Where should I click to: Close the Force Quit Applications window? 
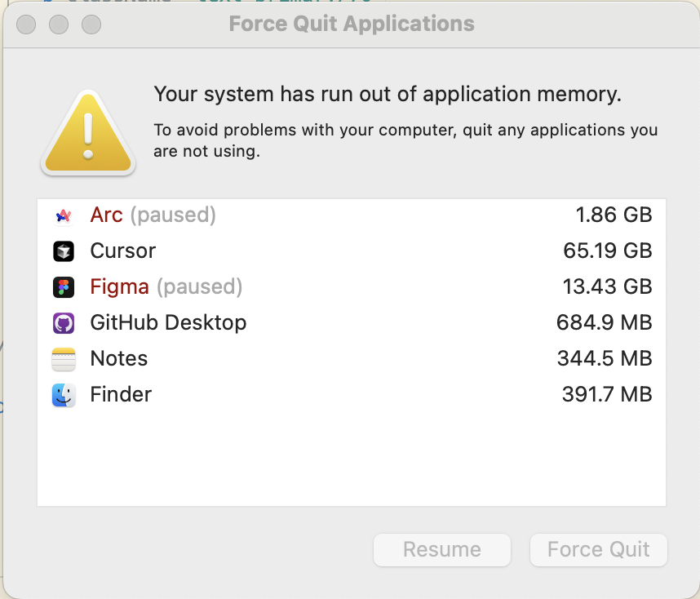[27, 24]
